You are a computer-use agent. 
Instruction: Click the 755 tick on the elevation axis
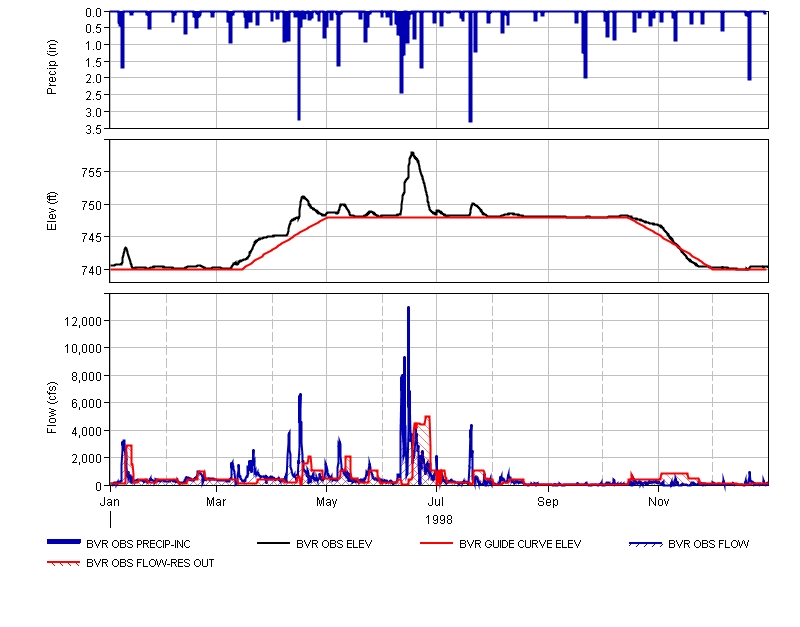[x=91, y=173]
